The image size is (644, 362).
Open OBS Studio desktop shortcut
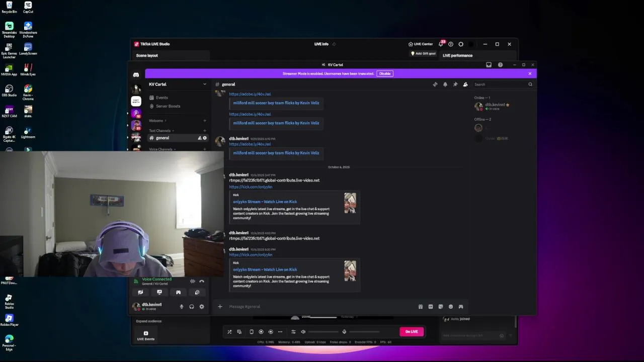pyautogui.click(x=9, y=89)
